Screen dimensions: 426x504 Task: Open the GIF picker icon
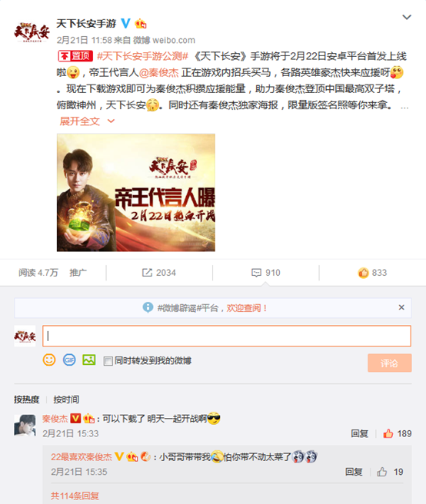69,360
